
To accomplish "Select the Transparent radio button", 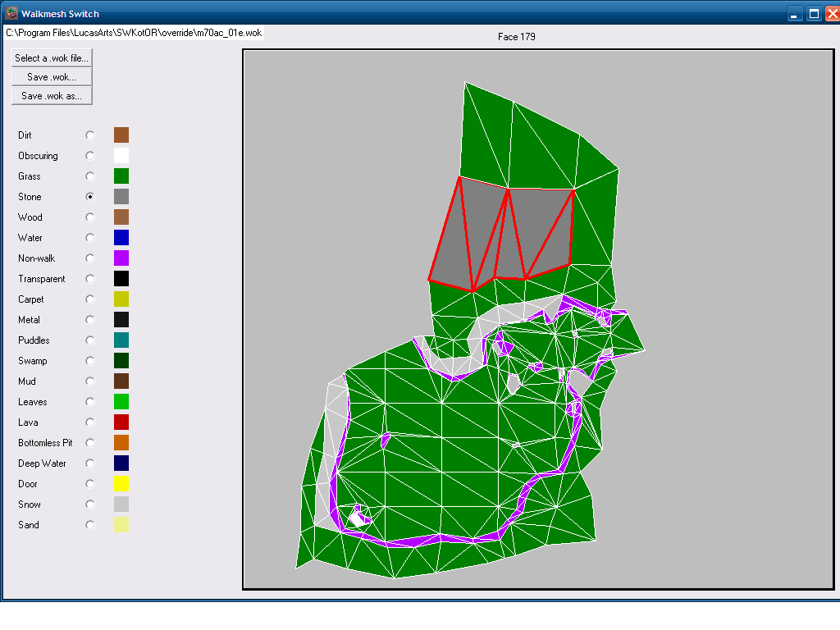I will tap(90, 279).
